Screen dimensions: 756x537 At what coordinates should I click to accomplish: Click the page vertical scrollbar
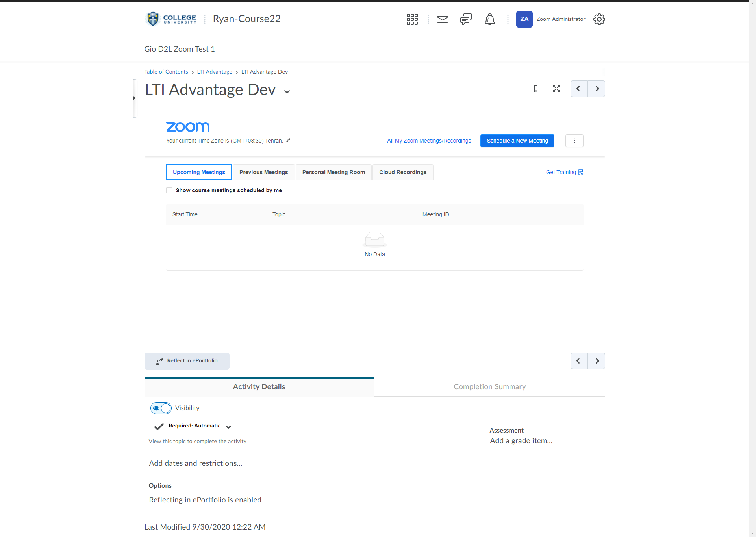click(x=752, y=268)
